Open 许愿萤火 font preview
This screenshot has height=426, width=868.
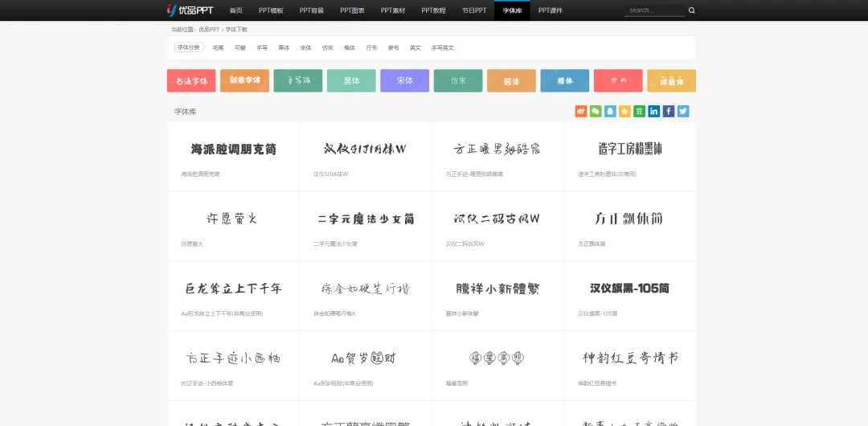pos(232,219)
